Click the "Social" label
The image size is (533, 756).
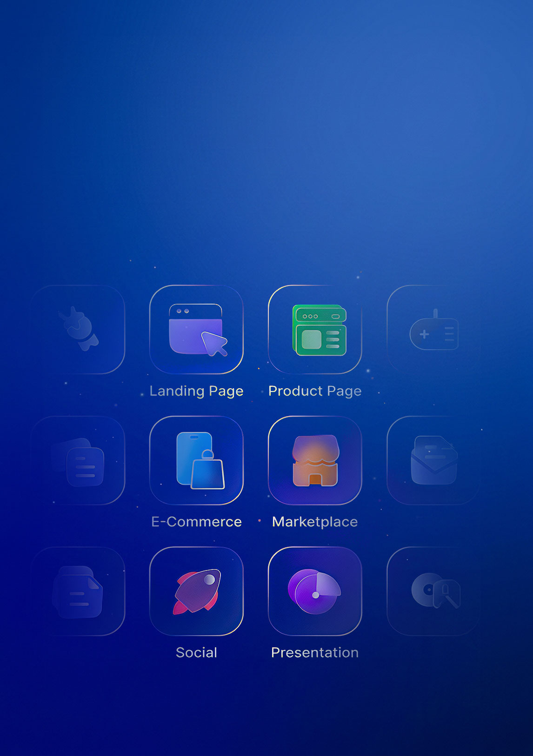(x=196, y=652)
